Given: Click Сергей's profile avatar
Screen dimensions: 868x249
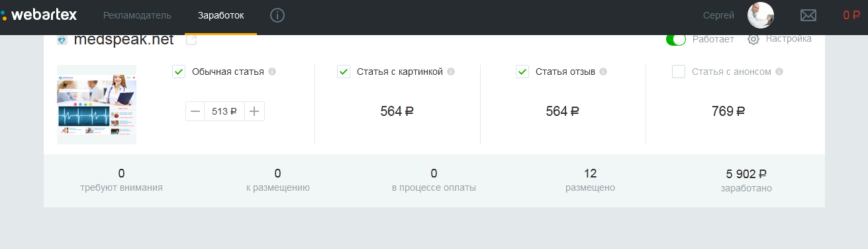Looking at the screenshot, I should (x=761, y=15).
